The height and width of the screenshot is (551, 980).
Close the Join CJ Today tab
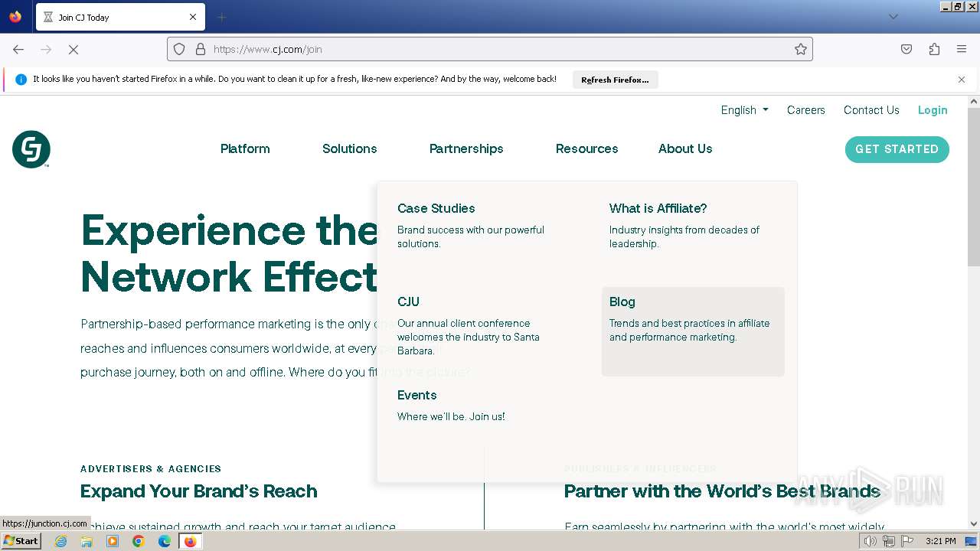193,17
